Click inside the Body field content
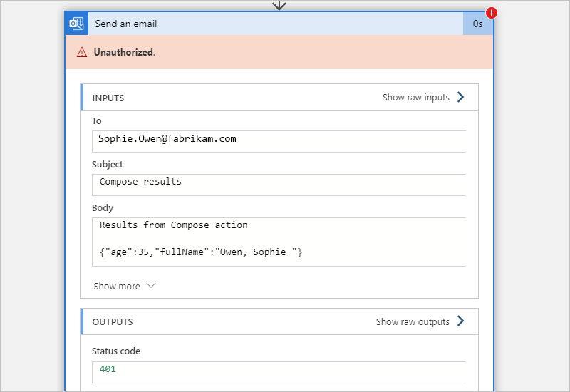The height and width of the screenshot is (392, 570). pos(279,240)
